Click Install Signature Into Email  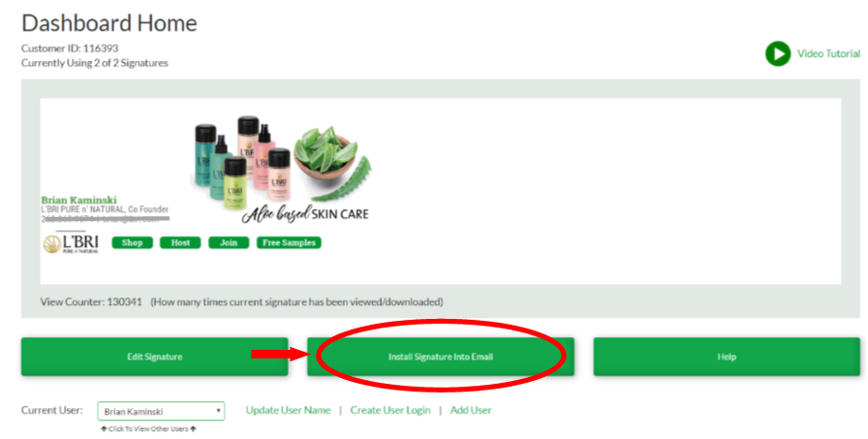pos(441,357)
